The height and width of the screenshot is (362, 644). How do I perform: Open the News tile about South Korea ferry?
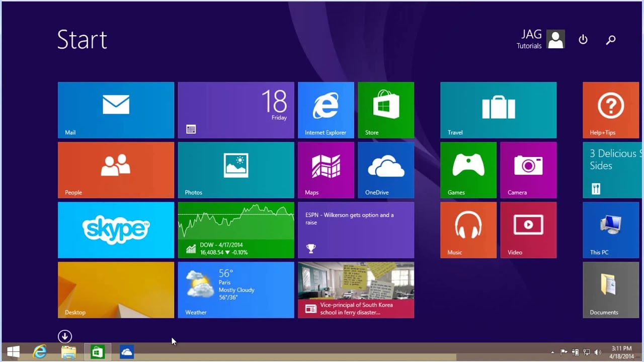pyautogui.click(x=356, y=290)
